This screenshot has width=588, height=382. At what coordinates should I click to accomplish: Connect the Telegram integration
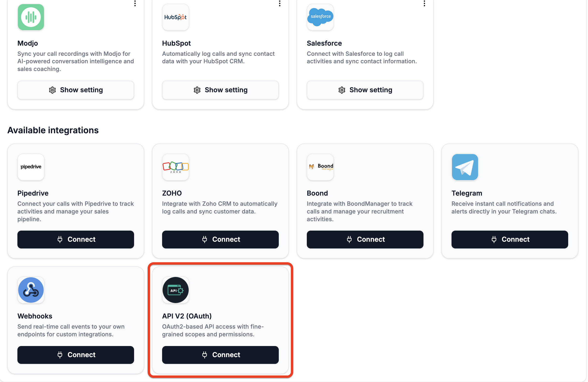click(x=510, y=239)
